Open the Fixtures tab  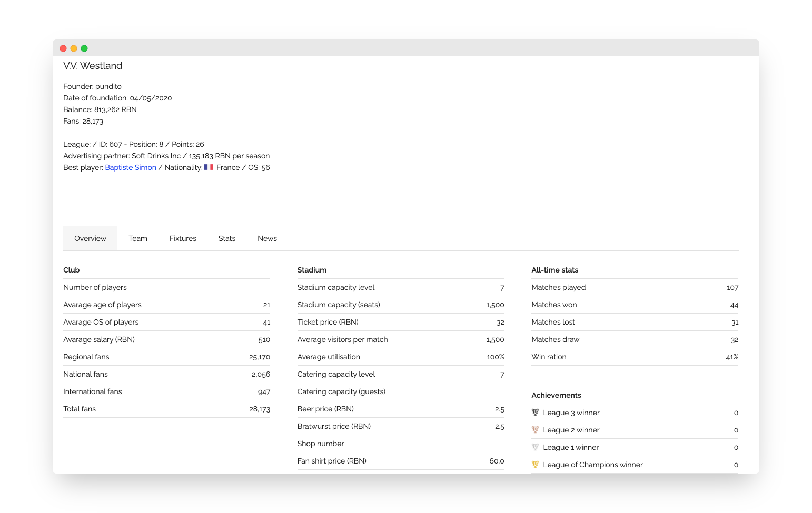click(x=183, y=238)
